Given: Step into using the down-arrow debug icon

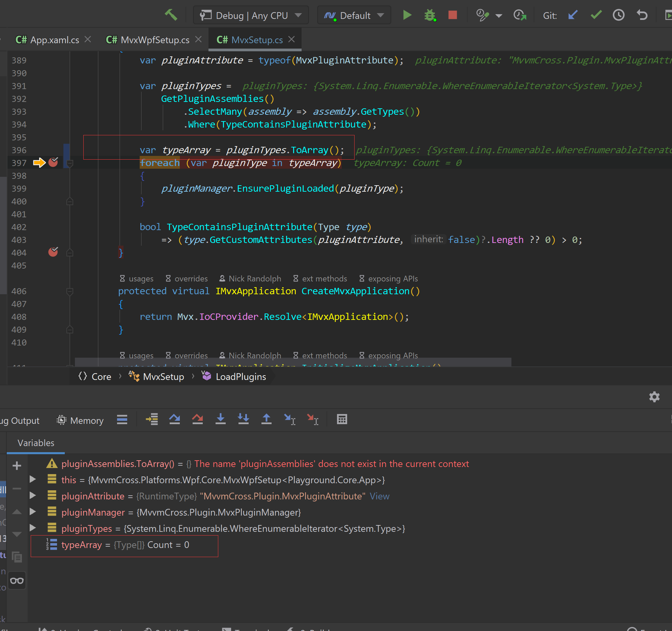Looking at the screenshot, I should click(221, 419).
